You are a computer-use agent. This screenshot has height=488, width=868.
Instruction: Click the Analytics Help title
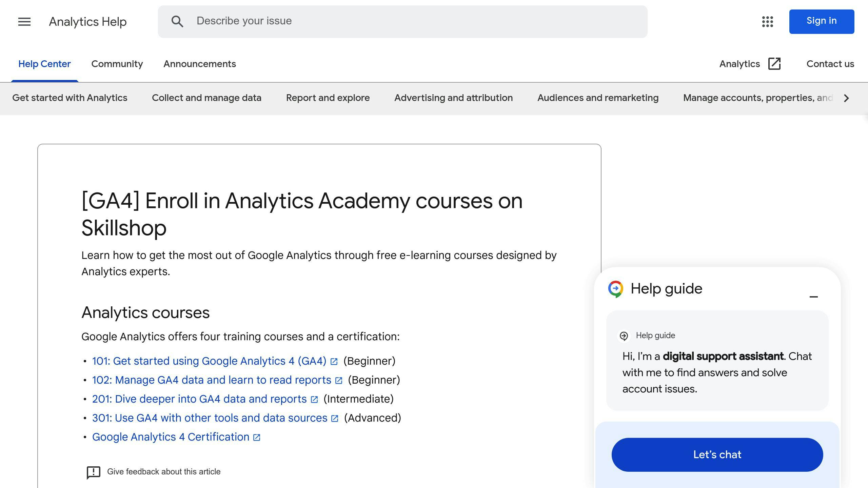(x=87, y=22)
